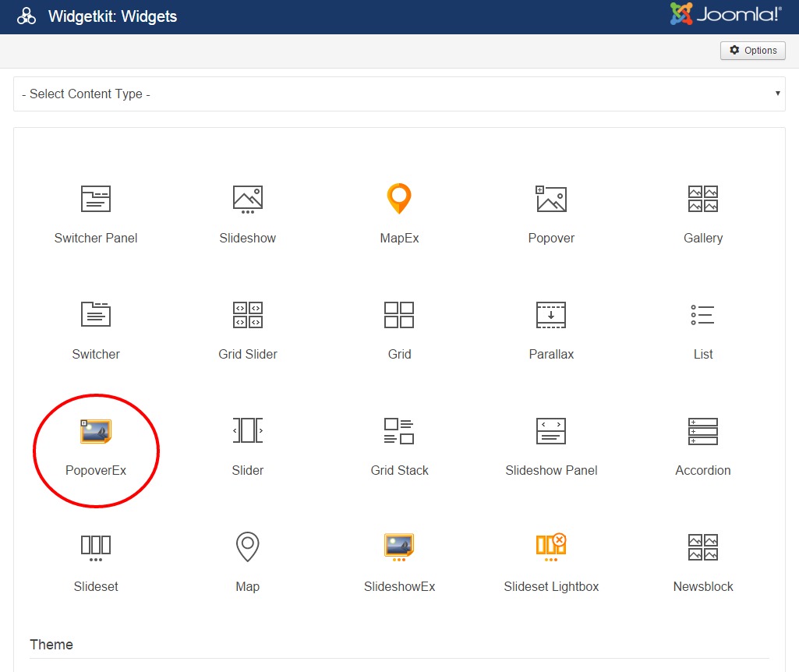The height and width of the screenshot is (672, 799).
Task: Pick the Grid Stack widget icon
Action: (399, 431)
